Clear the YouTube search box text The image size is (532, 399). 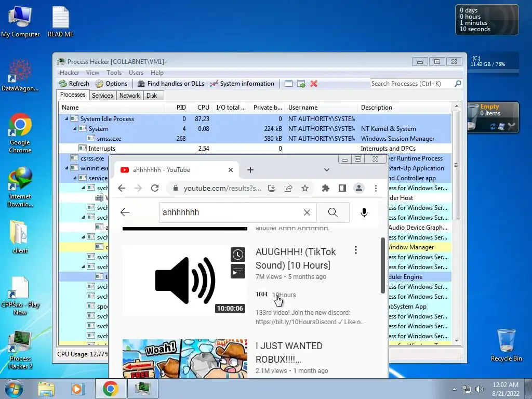[x=307, y=212]
